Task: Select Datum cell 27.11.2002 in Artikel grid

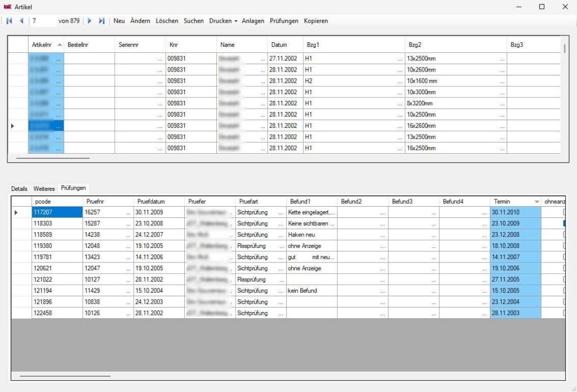Action: tap(286, 59)
